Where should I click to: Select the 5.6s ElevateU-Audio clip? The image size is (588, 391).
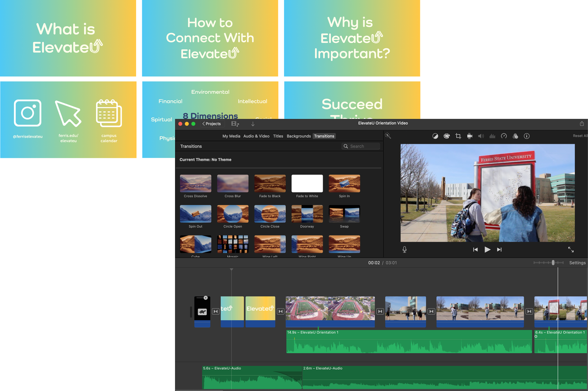252,378
